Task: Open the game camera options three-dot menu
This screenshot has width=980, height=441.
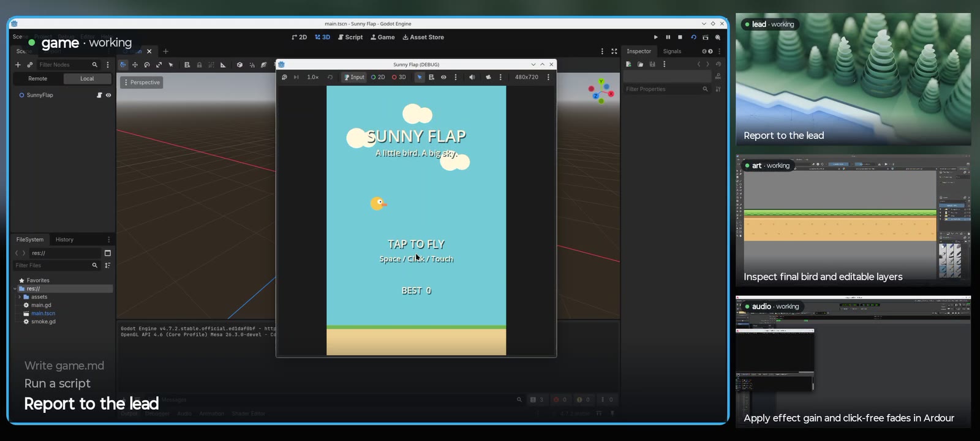Action: 500,77
